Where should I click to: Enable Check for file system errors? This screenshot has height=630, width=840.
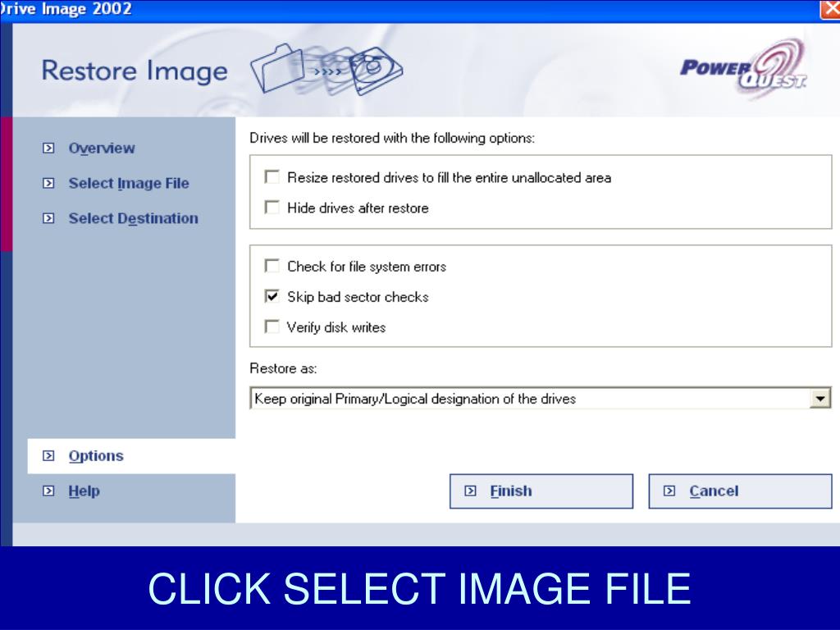coord(272,266)
